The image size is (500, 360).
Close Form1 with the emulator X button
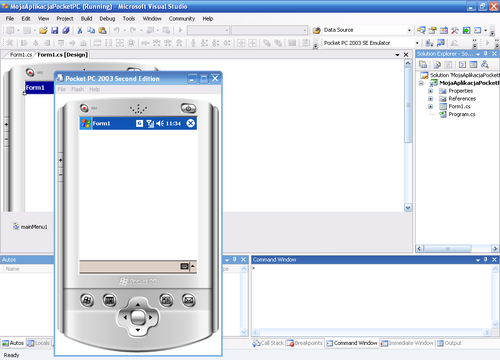tap(190, 123)
